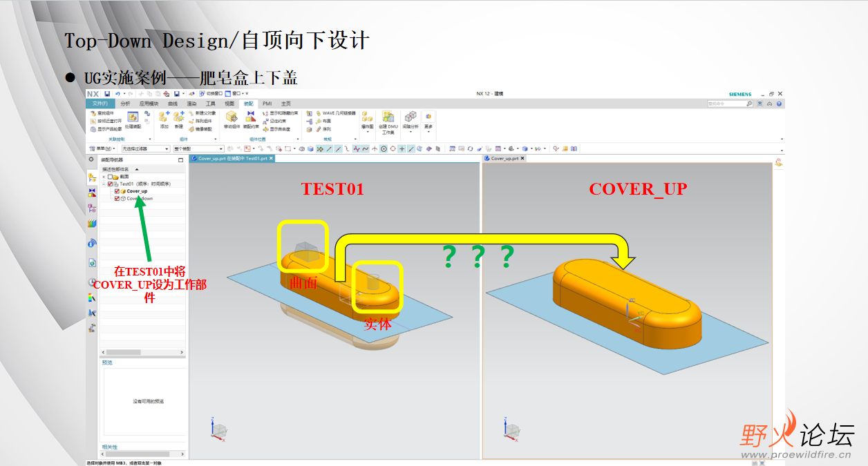Switch to the 主页 (Home) ribbon tab
868x466 pixels.
[285, 103]
